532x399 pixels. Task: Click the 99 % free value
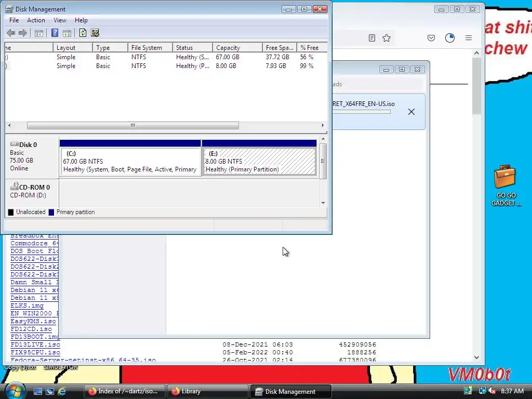click(x=307, y=66)
